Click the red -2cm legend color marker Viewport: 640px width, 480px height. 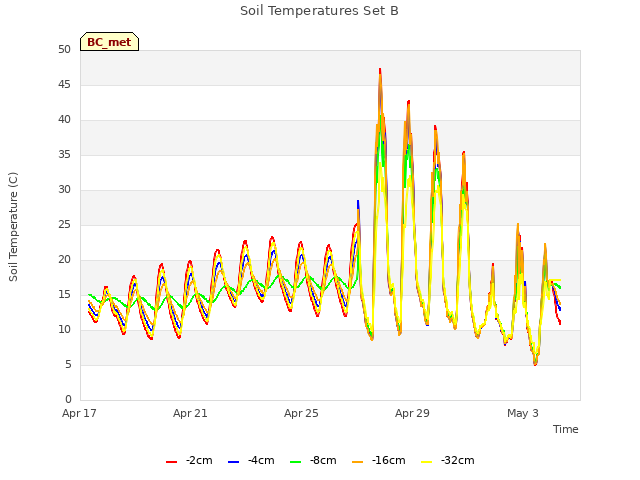pos(171,462)
